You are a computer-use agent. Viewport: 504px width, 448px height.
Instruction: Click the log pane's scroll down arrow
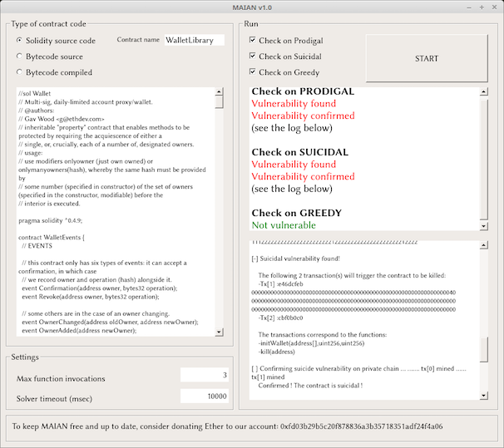[484, 396]
